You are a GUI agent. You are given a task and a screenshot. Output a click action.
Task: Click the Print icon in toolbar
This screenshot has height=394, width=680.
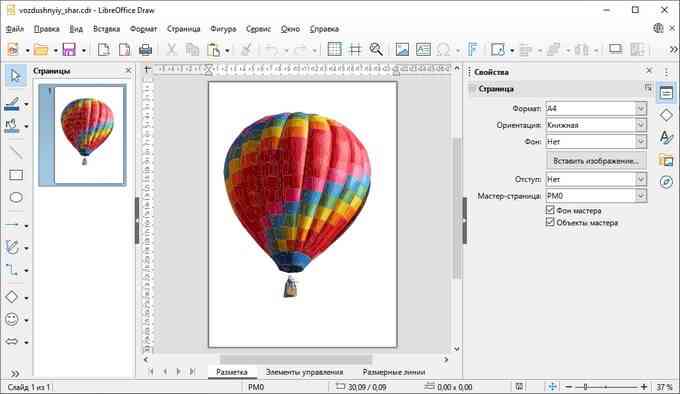tap(145, 49)
